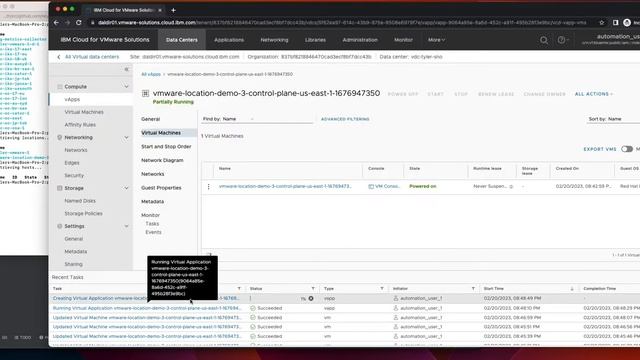The image size is (640, 360).
Task: Open Guest Properties section
Action: [161, 188]
